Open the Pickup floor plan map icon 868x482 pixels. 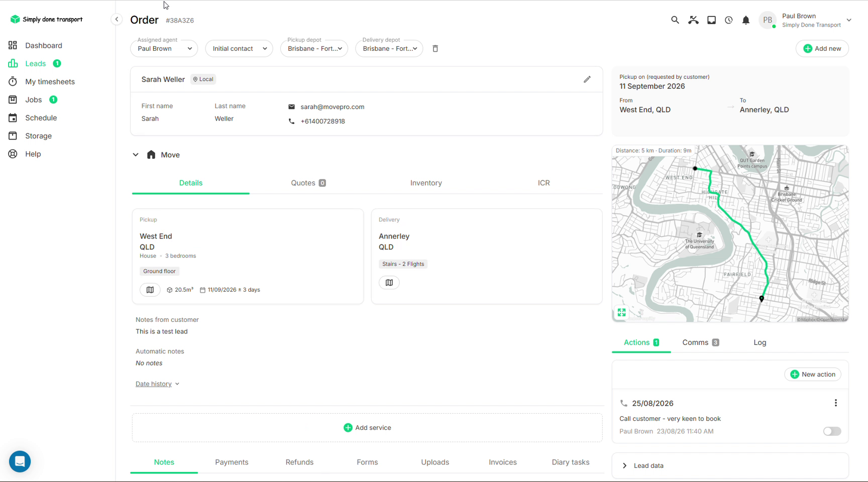tap(150, 290)
